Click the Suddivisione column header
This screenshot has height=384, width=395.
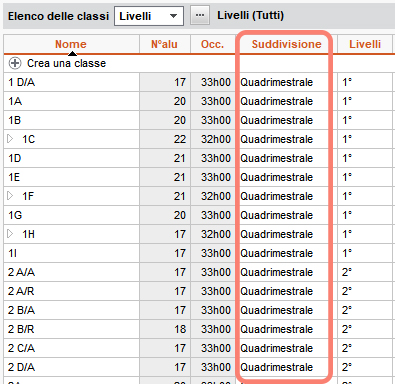[x=286, y=44]
